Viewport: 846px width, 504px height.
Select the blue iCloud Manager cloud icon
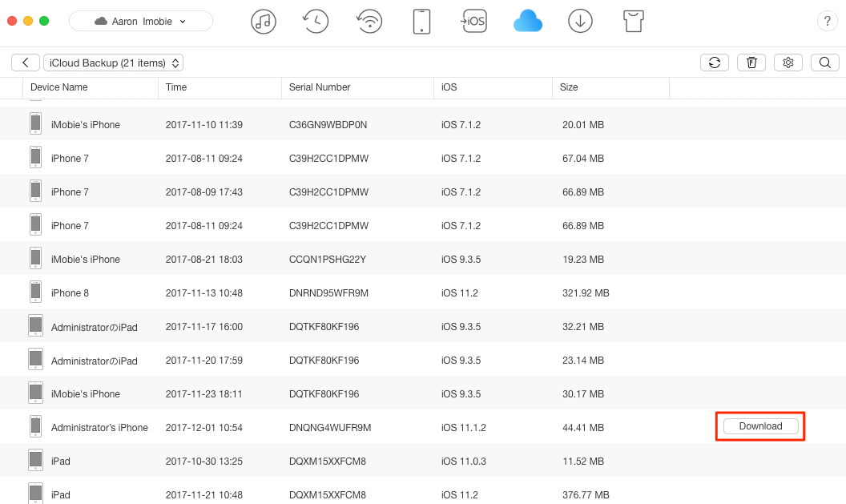[528, 22]
